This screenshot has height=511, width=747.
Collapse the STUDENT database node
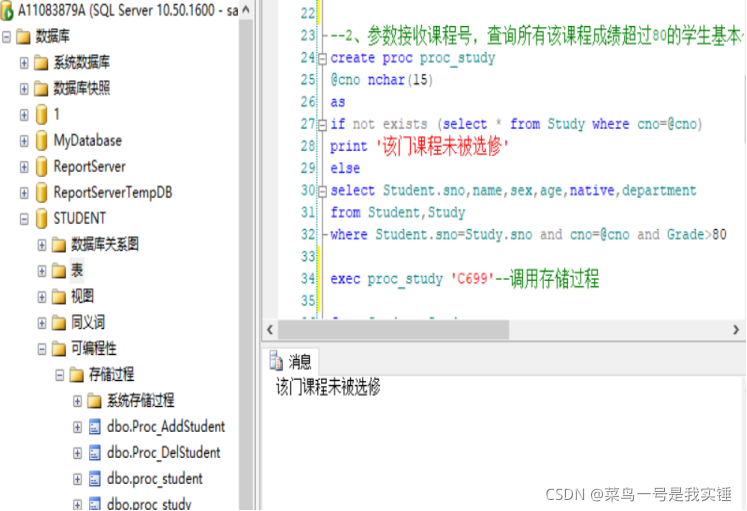point(24,219)
